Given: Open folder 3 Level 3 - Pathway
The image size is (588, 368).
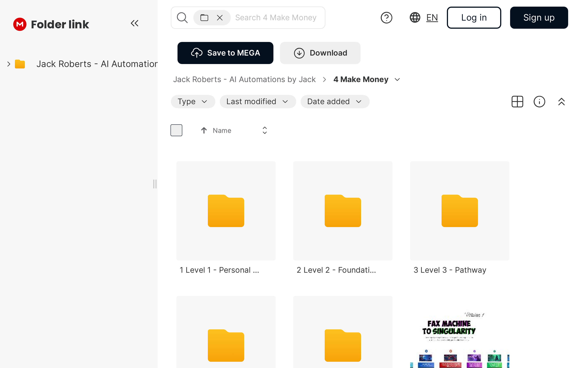Looking at the screenshot, I should tap(459, 211).
